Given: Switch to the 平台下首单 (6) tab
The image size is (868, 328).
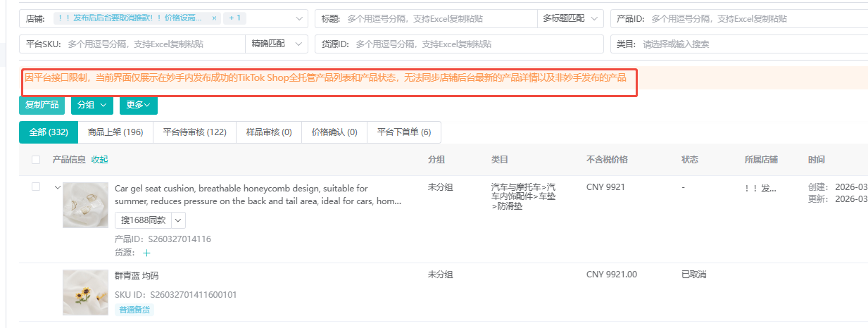Looking at the screenshot, I should [x=404, y=132].
